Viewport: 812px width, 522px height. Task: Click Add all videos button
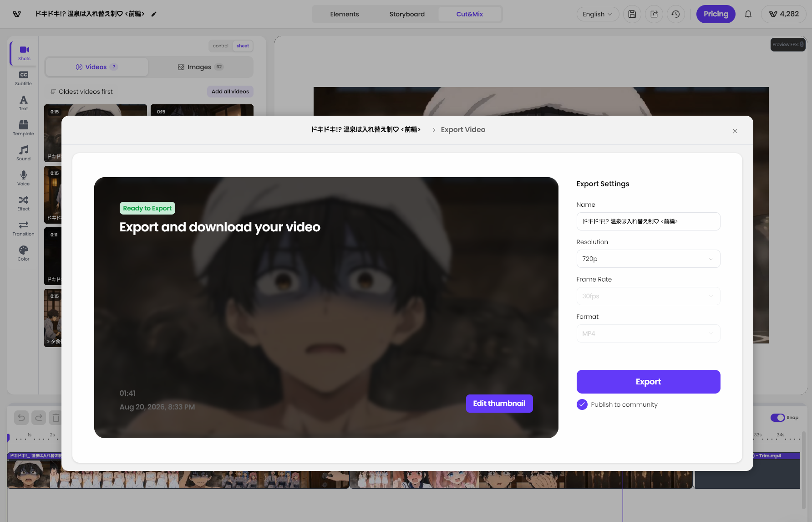(x=230, y=92)
